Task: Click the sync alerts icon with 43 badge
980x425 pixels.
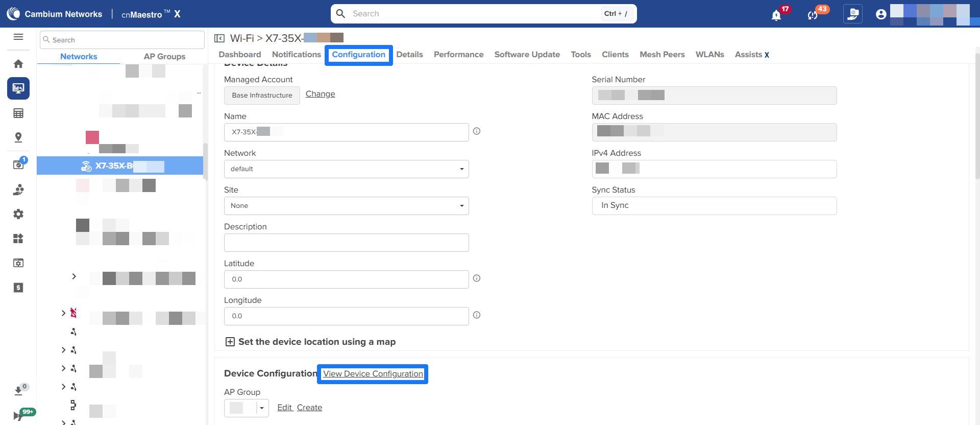Action: (x=813, y=15)
